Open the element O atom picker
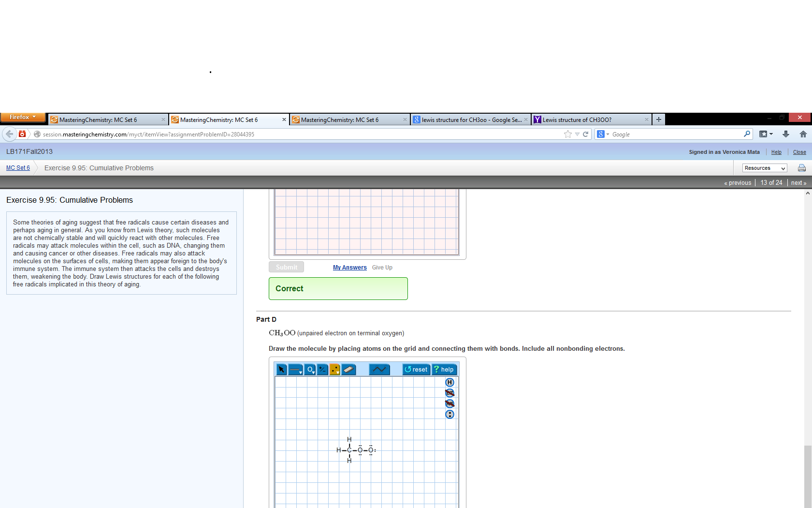This screenshot has height=508, width=812. pos(310,370)
